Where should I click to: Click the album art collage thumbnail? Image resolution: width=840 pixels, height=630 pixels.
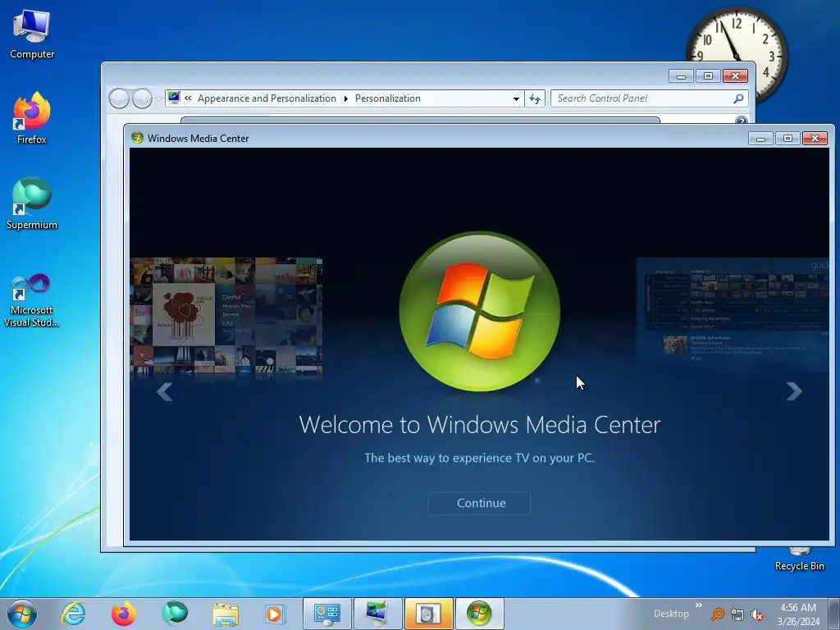226,316
